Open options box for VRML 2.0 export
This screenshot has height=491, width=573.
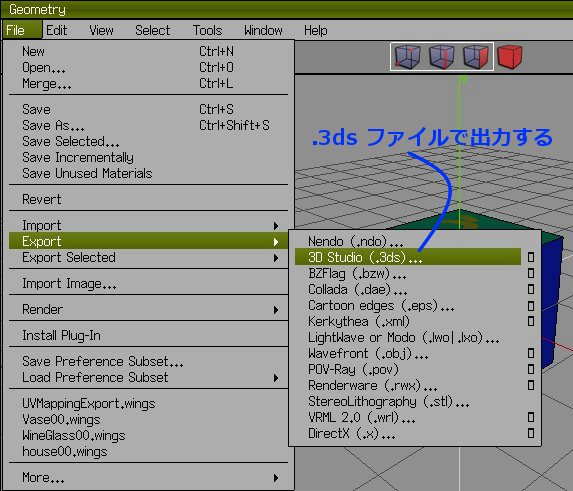[531, 417]
